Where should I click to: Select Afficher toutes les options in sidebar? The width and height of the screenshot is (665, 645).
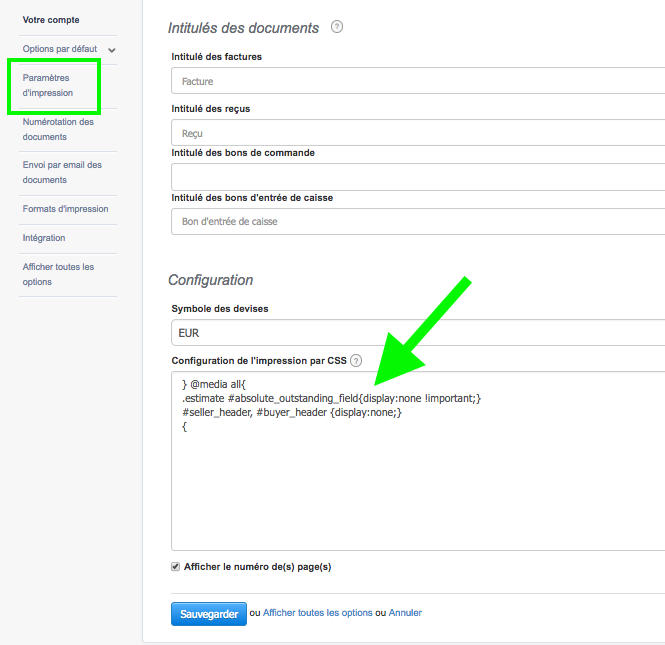pyautogui.click(x=58, y=274)
